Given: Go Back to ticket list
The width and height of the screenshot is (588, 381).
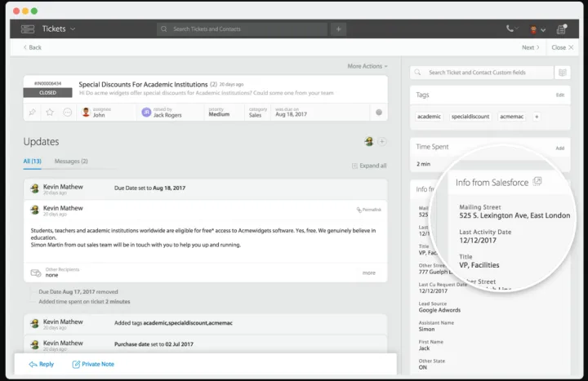Looking at the screenshot, I should 32,47.
